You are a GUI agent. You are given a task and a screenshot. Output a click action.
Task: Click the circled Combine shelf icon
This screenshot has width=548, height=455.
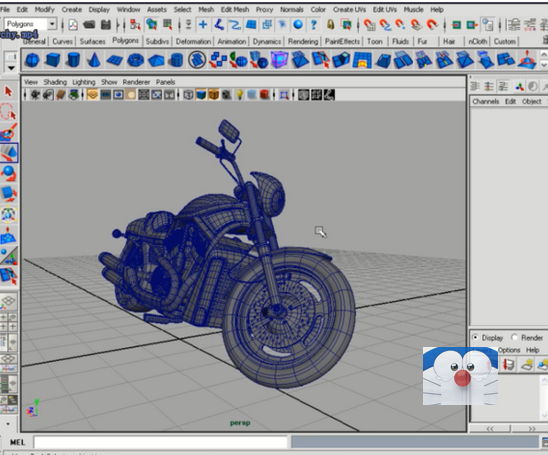(197, 60)
